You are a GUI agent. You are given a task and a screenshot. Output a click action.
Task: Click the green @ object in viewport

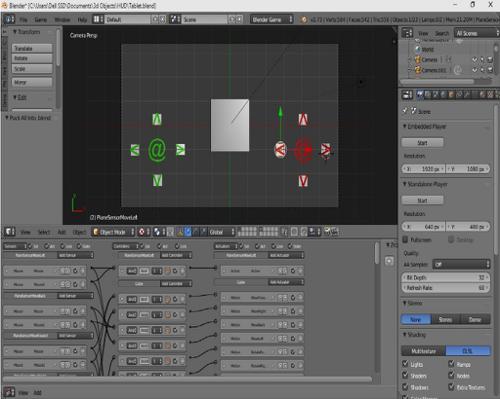click(x=157, y=150)
